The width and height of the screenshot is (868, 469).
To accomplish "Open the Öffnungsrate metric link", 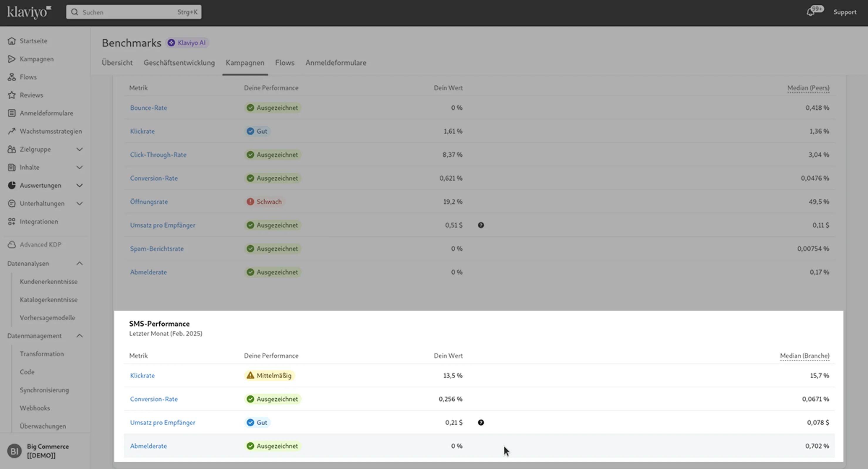I will [x=148, y=202].
